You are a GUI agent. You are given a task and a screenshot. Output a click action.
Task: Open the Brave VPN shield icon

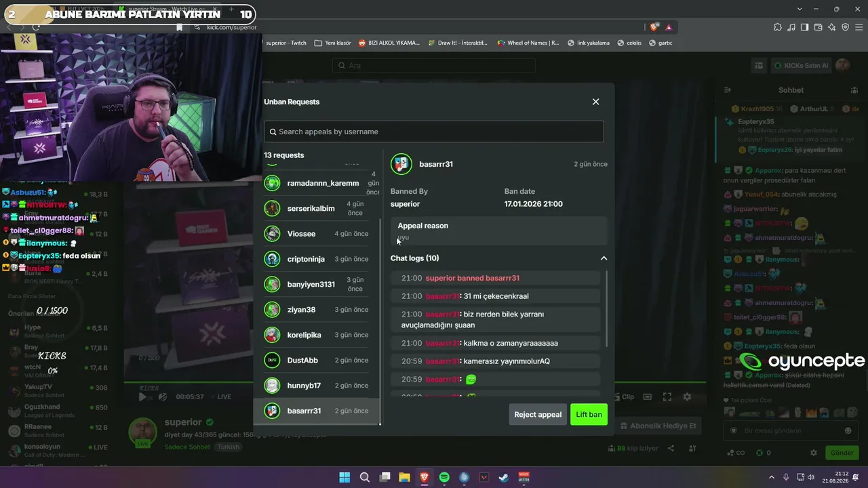click(x=845, y=27)
